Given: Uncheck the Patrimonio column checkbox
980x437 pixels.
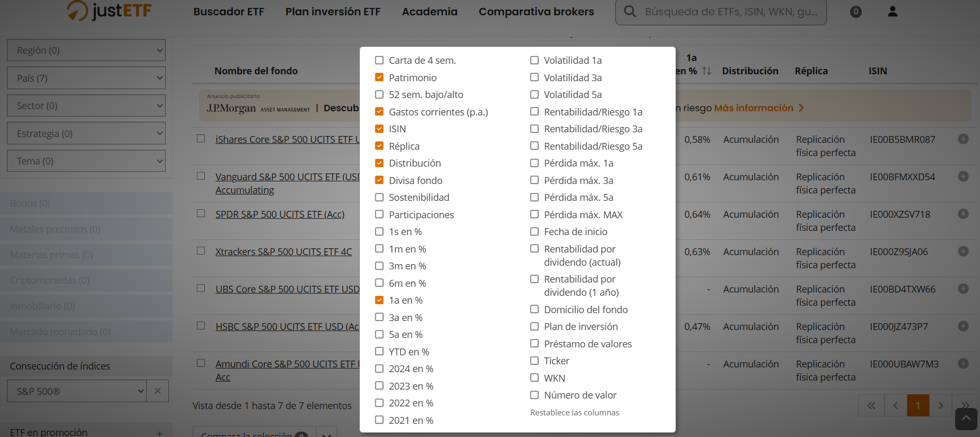Looking at the screenshot, I should [379, 77].
